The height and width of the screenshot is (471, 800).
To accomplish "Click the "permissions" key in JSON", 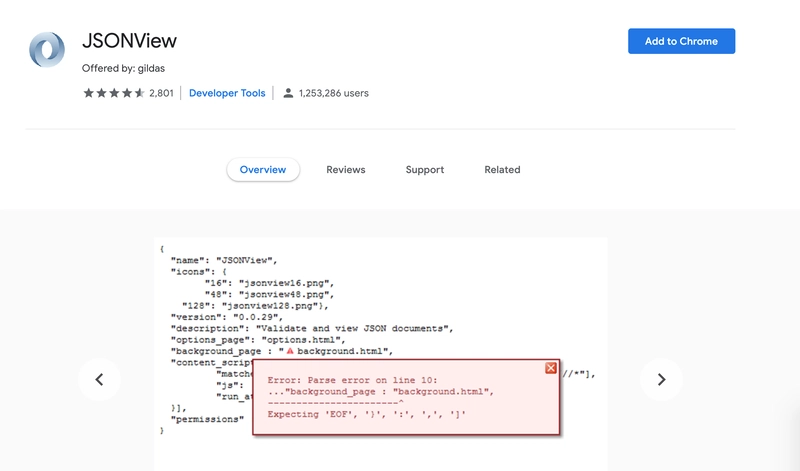I will (207, 419).
